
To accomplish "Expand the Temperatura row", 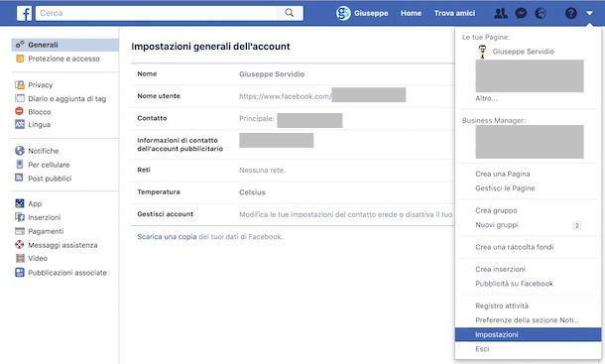I will click(293, 192).
